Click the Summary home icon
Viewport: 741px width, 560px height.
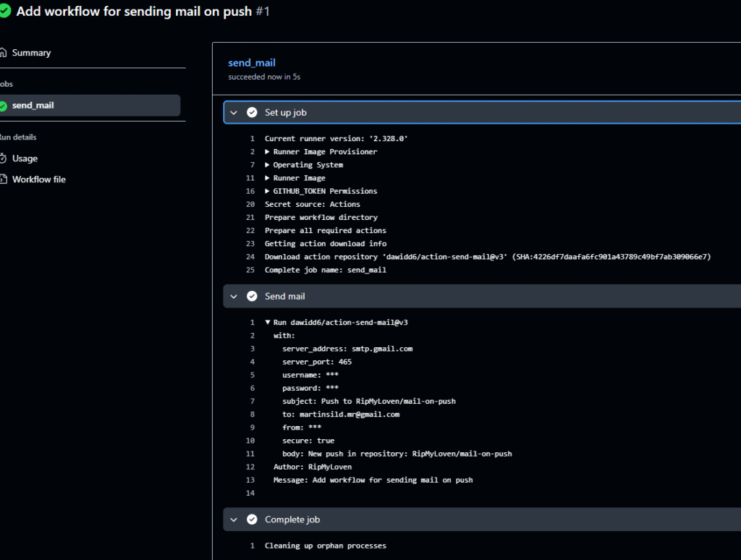tap(4, 53)
